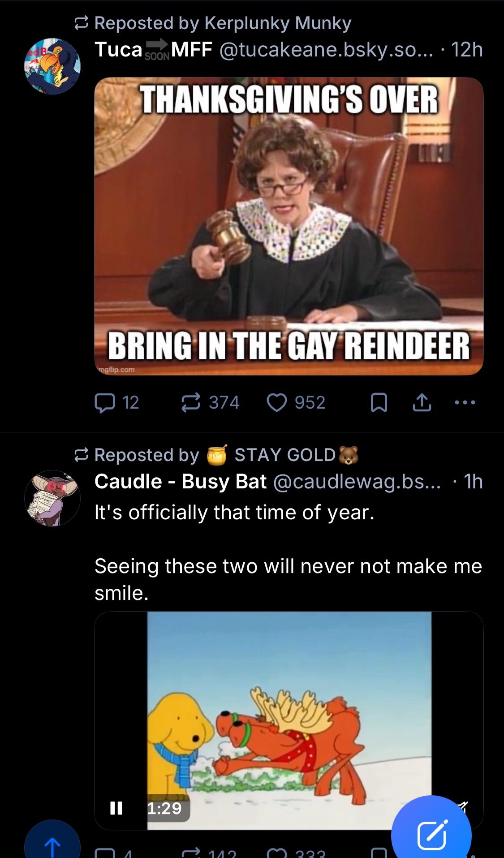Open replies on Tuca's meme post
The height and width of the screenshot is (858, 504).
click(116, 402)
